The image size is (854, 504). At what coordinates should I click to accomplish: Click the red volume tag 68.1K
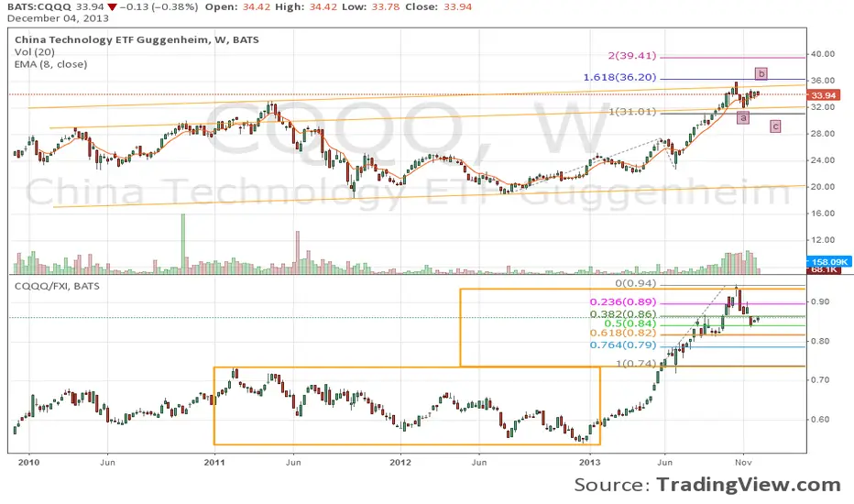pos(824,269)
